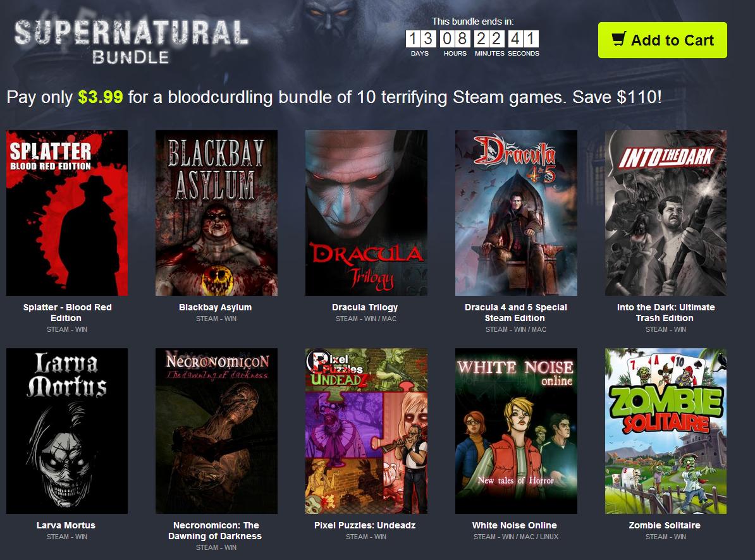Open the Splatter Blood Red Edition cover
This screenshot has height=560, width=755.
point(67,212)
